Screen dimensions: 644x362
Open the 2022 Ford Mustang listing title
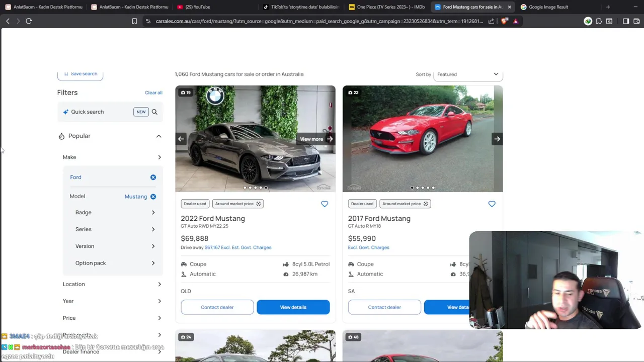click(213, 219)
